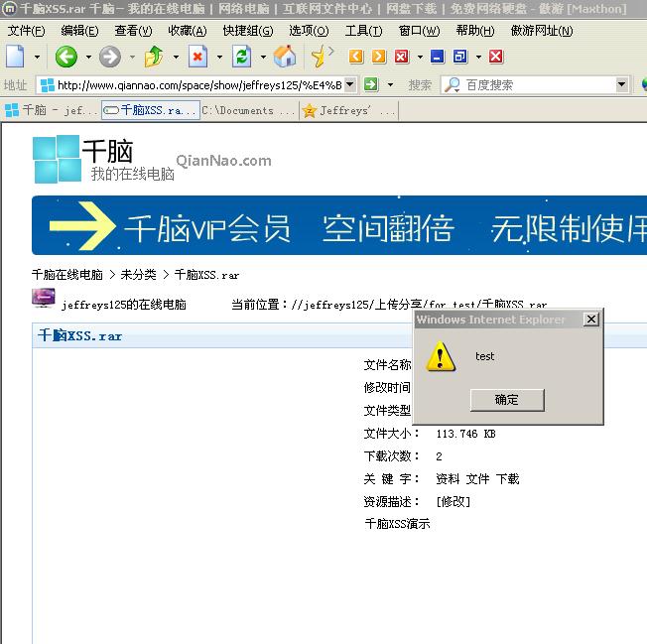The height and width of the screenshot is (644, 647).
Task: Go to the Home page icon
Action: pyautogui.click(x=285, y=57)
